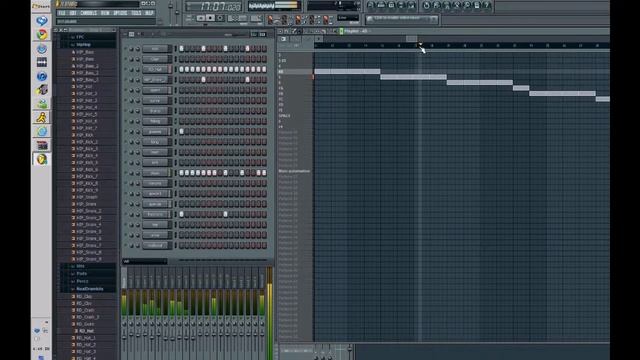The height and width of the screenshot is (360, 640).
Task: Open the FILE menu
Action: tap(62, 13)
